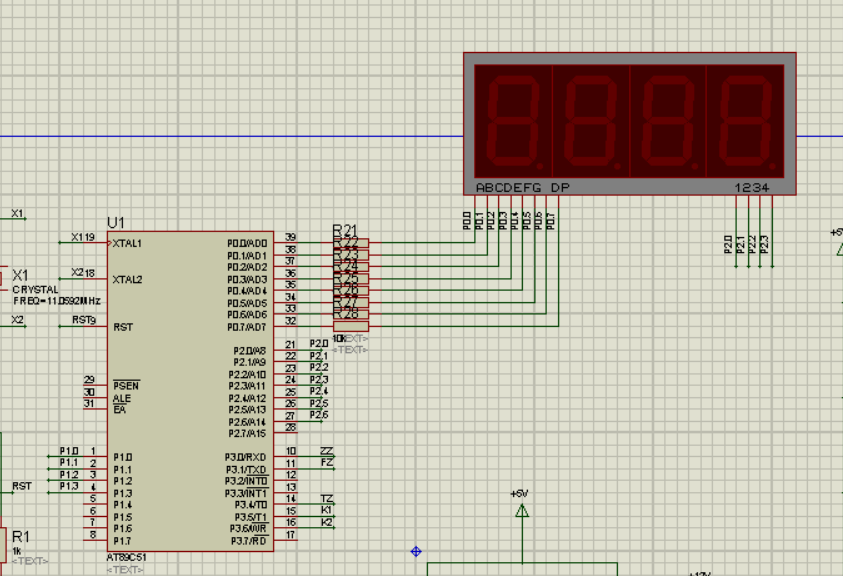Click the P2.3/A11 pin name
843x576 pixels.
[247, 386]
